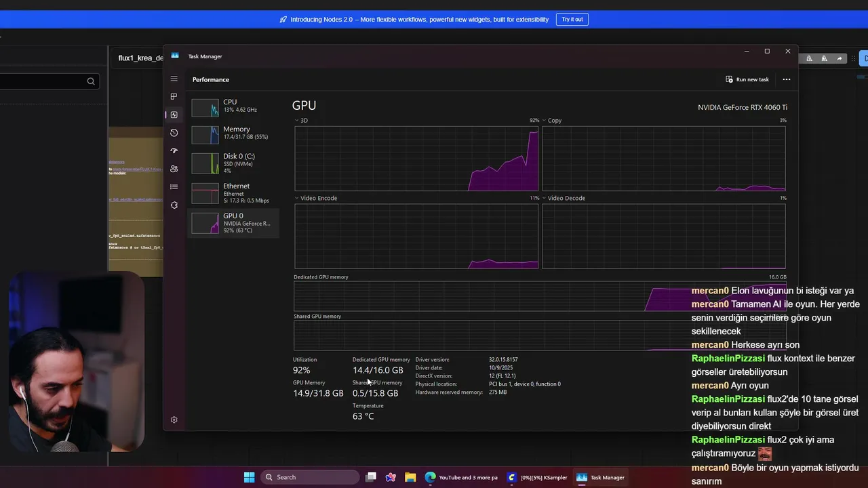Screen dimensions: 868x488
Task: Click the Task Manager title bar icon
Action: (175, 56)
